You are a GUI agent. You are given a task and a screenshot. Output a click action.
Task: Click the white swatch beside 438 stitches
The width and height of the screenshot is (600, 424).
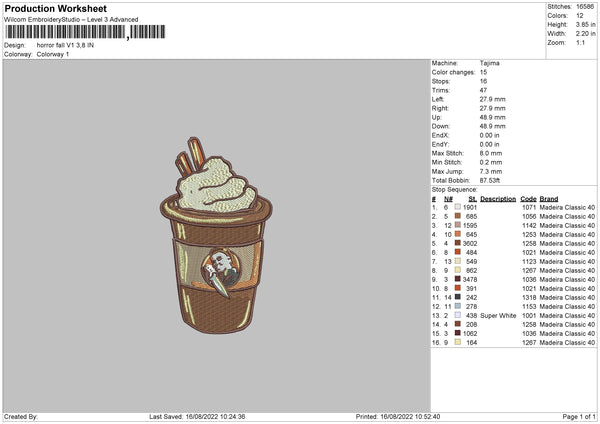coord(458,315)
